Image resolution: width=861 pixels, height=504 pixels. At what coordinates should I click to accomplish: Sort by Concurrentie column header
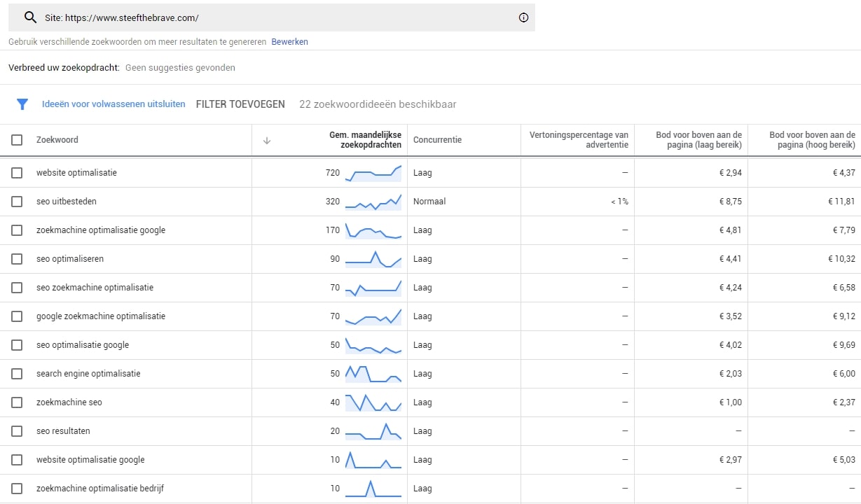[x=437, y=140]
